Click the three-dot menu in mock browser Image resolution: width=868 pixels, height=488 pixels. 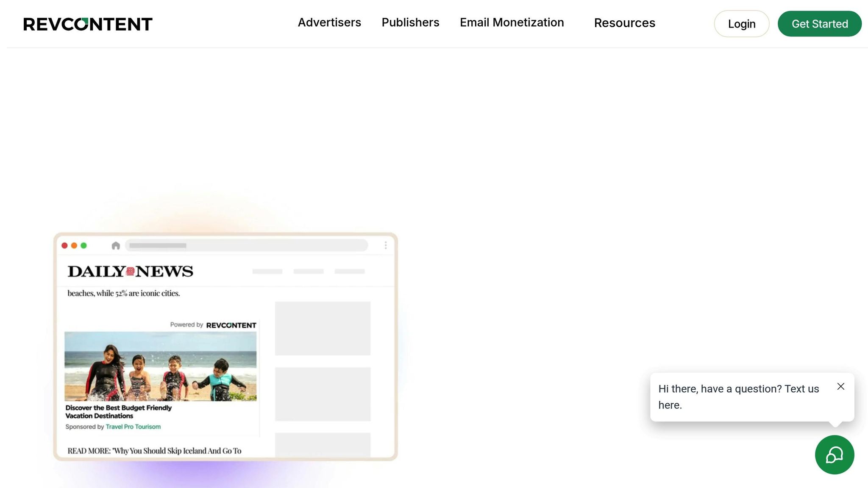(386, 245)
